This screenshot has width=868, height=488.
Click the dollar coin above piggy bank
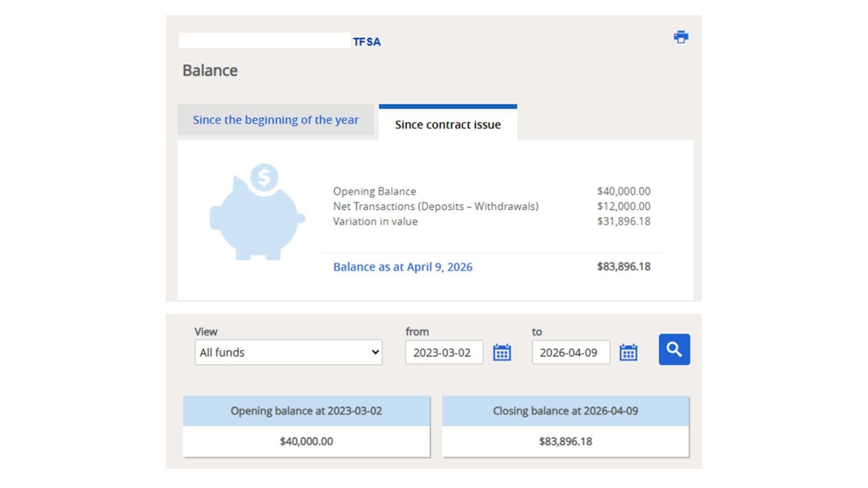(x=264, y=177)
